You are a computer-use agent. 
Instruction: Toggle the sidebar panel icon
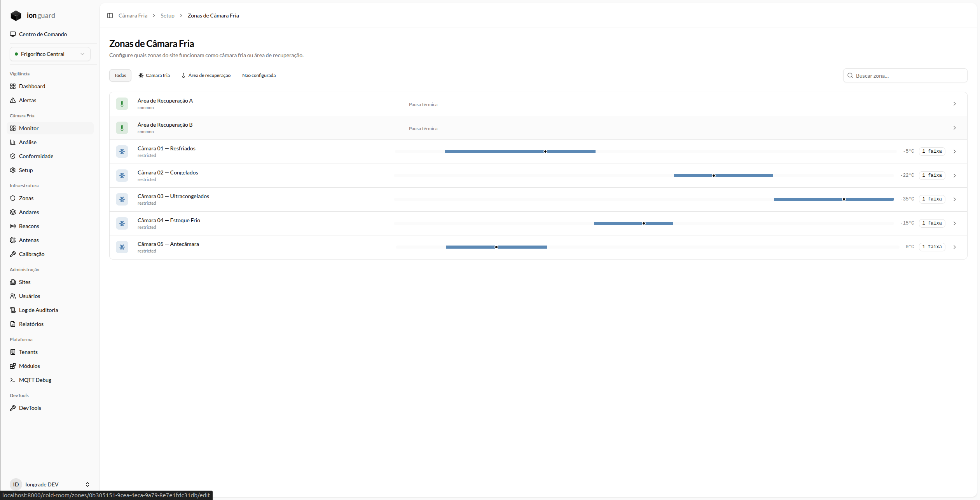(x=110, y=16)
